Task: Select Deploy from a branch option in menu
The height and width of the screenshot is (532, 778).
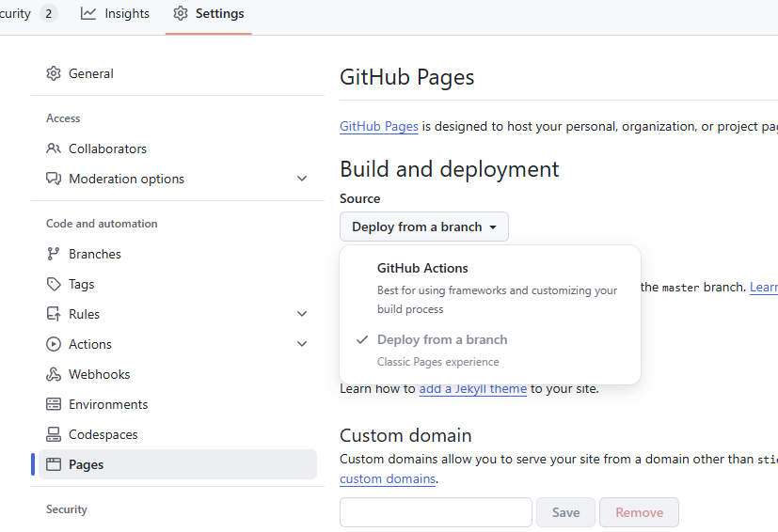Action: tap(490, 350)
